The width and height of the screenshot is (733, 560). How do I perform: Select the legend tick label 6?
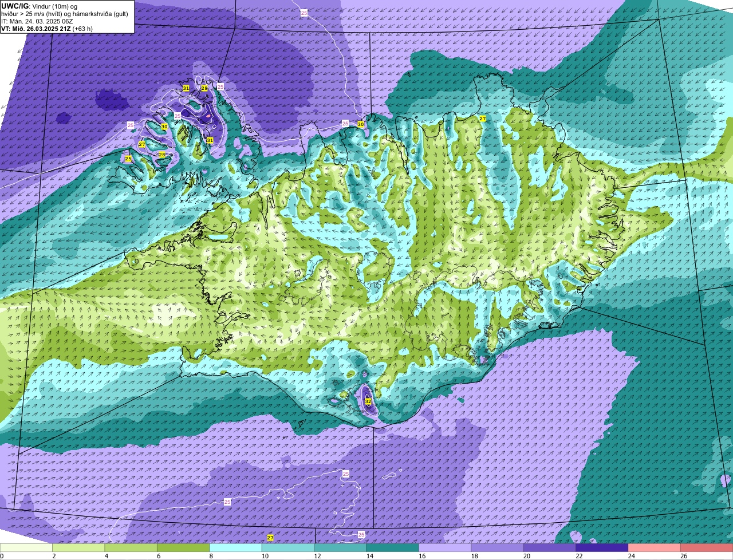[158, 556]
